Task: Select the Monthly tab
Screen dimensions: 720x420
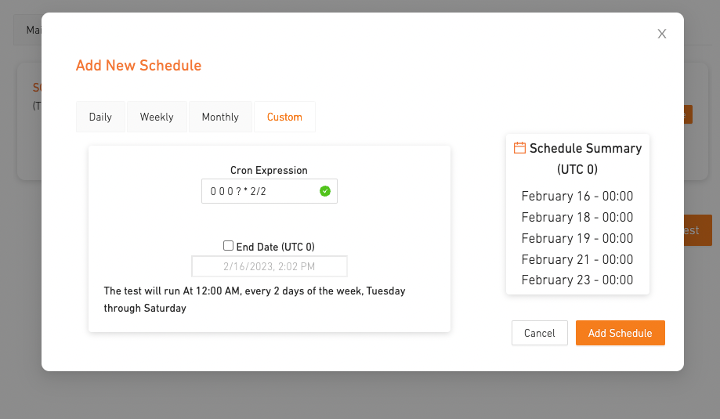Action: pos(220,117)
